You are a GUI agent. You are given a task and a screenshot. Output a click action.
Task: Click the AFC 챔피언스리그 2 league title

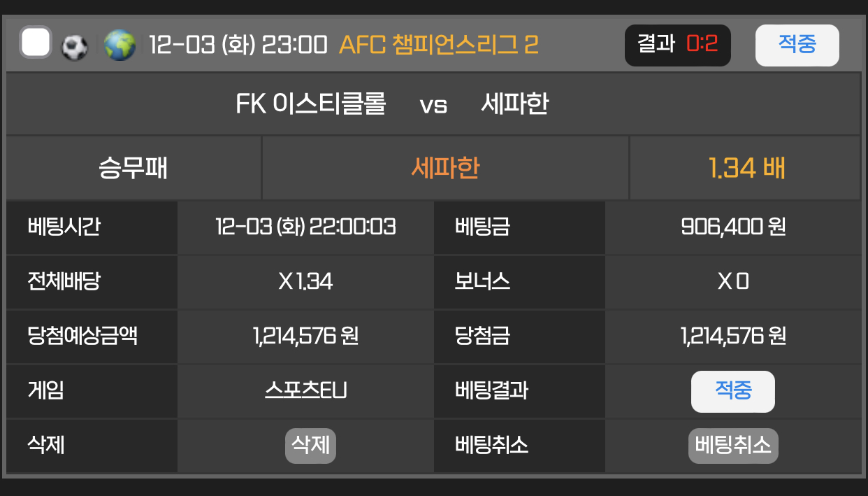(x=438, y=45)
